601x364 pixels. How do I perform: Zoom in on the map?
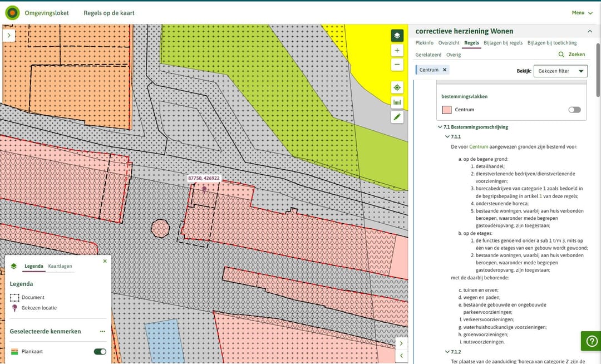(397, 51)
